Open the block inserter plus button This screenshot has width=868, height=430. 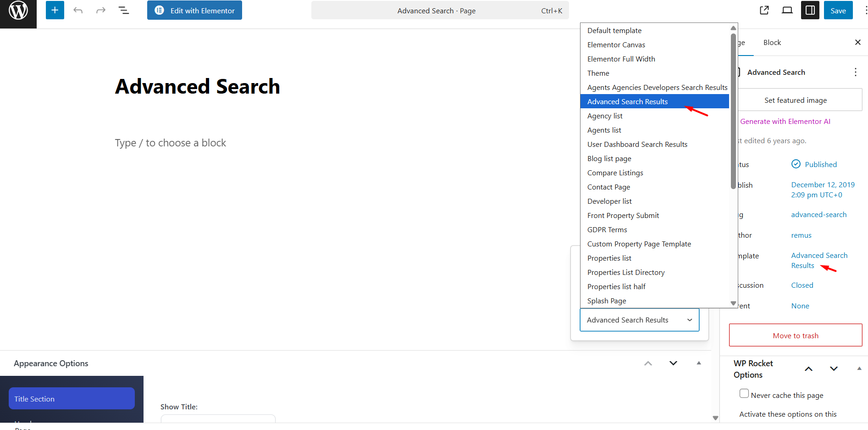coord(55,11)
